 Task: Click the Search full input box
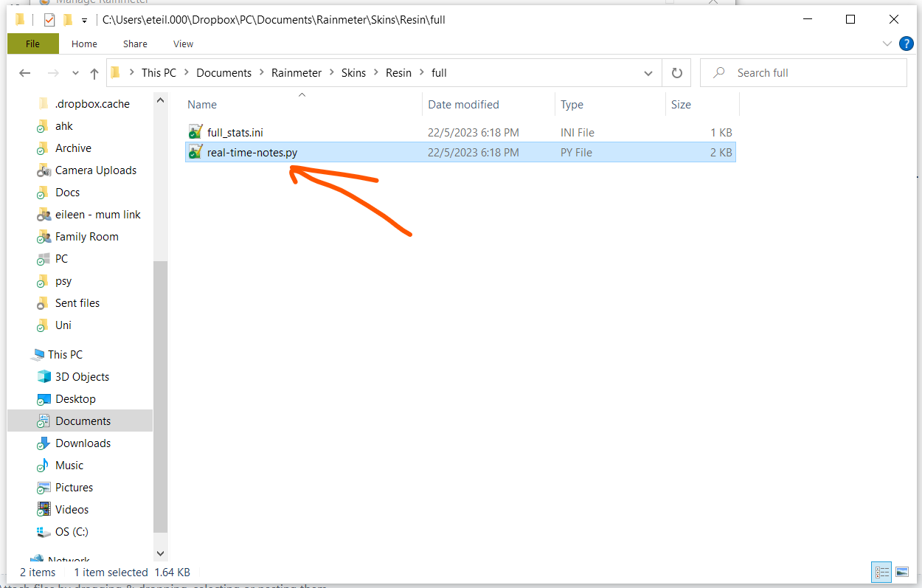(803, 73)
